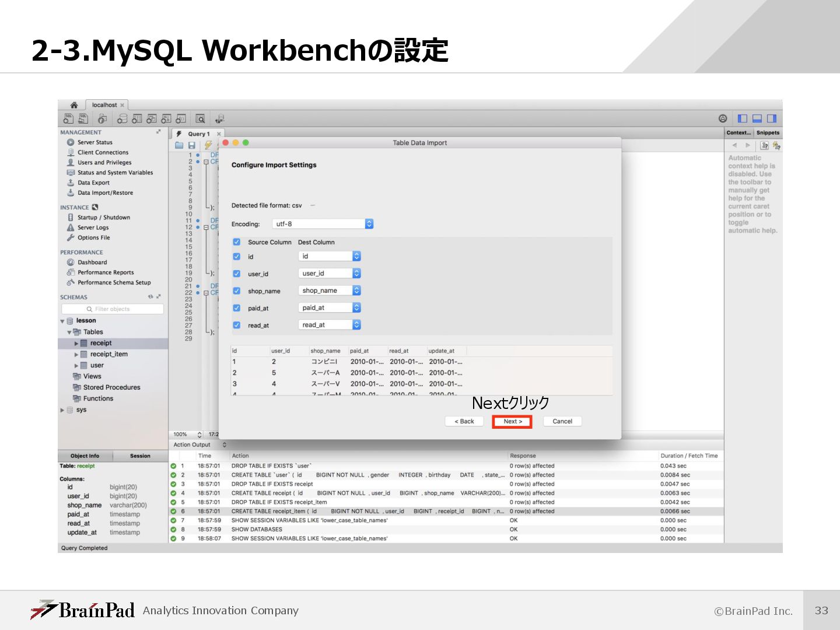
Task: Switch to the Session tab
Action: coord(140,456)
